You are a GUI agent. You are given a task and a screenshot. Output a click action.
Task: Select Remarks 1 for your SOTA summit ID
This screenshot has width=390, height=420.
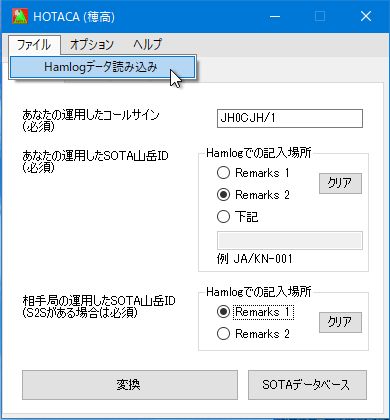(x=253, y=173)
